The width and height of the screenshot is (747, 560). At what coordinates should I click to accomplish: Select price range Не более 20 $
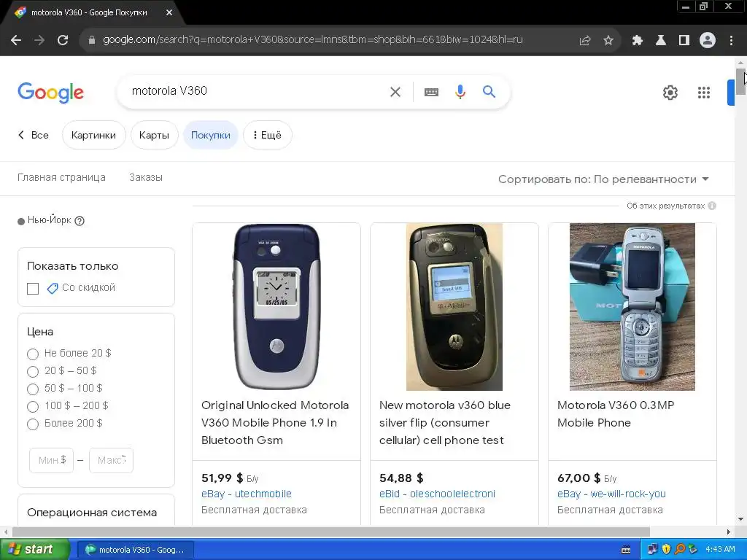click(32, 354)
